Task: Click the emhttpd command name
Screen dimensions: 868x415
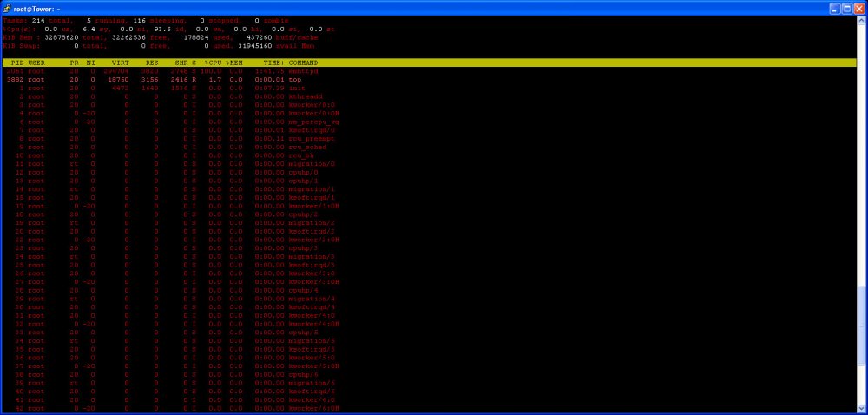Action: [303, 71]
